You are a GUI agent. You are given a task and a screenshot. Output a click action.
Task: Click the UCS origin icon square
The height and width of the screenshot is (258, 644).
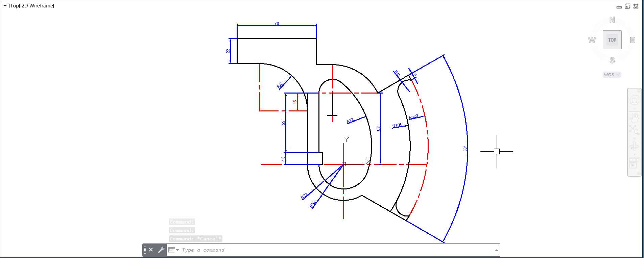344,164
